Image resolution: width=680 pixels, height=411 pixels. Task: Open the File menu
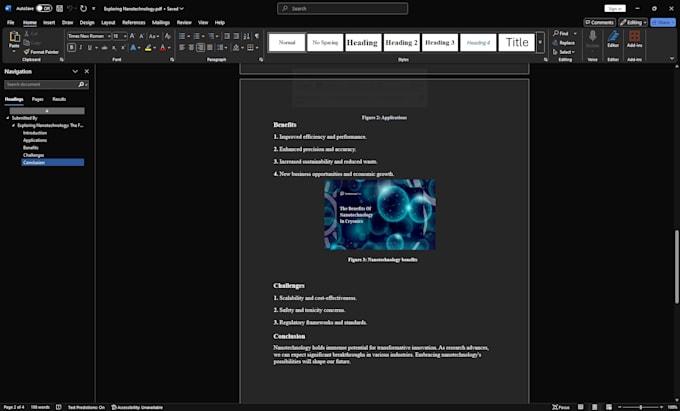coord(10,23)
